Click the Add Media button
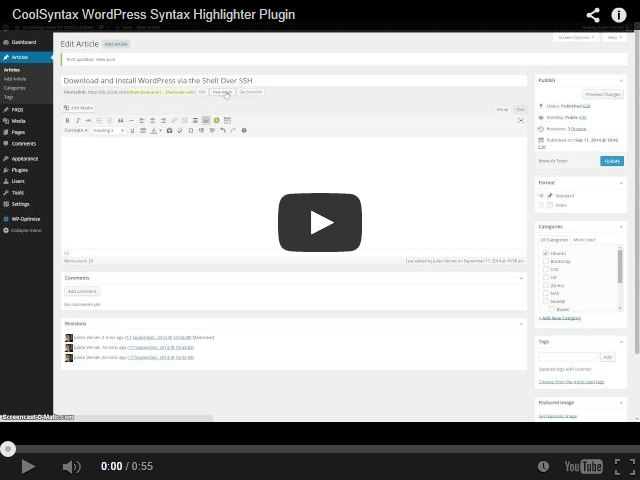 (79, 108)
